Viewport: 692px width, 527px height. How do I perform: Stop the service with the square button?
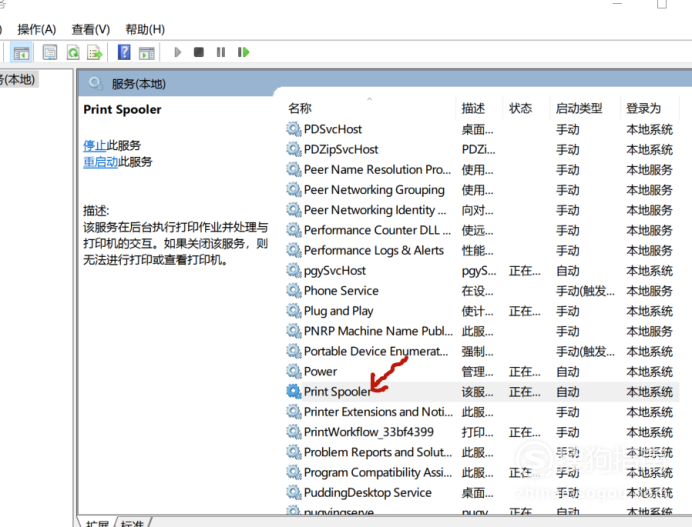(199, 53)
